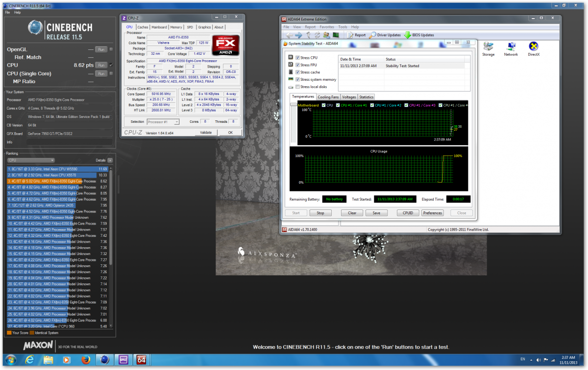Open the Voltages tab in stability test
588x370 pixels.
pos(349,97)
